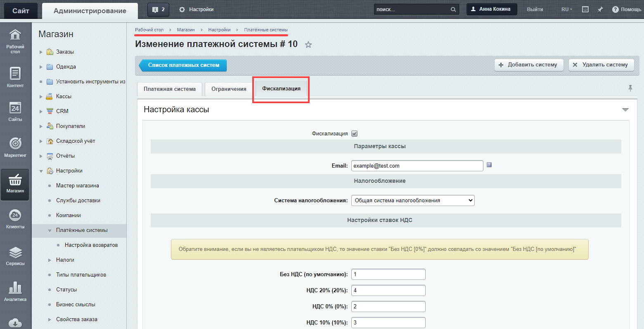Open the Контент sidebar section

click(x=15, y=77)
